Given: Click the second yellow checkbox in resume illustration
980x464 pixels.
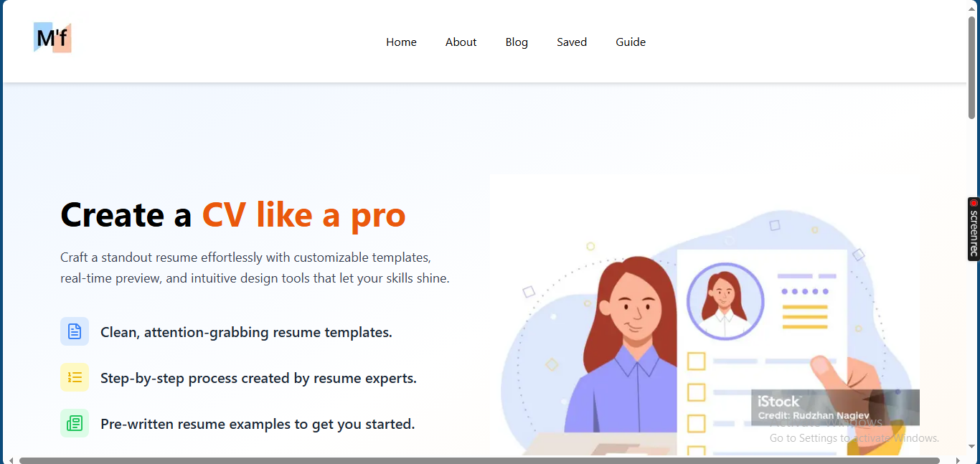Looking at the screenshot, I should pos(697,392).
